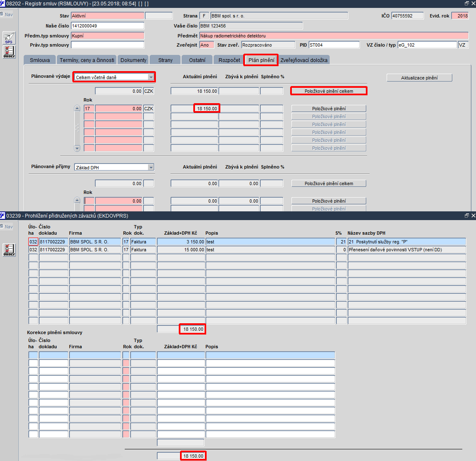Click the Aktualizace plnění button
The width and height of the screenshot is (476, 461).
coord(419,78)
